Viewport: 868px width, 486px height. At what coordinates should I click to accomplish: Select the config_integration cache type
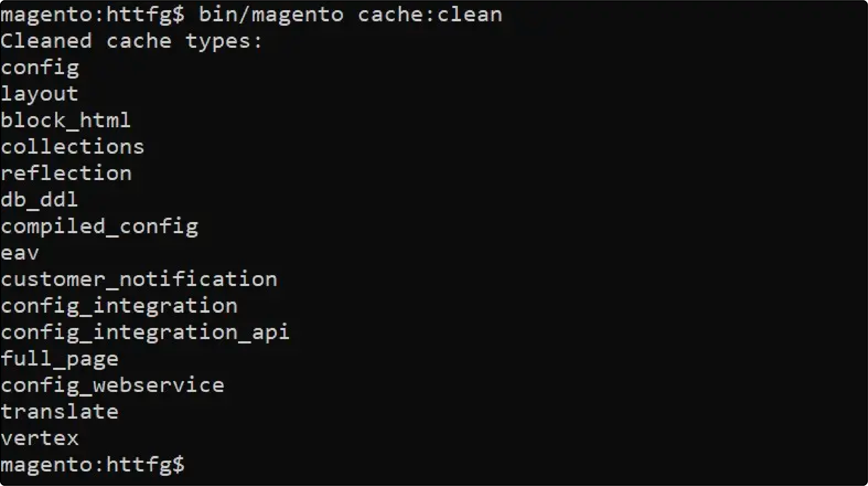click(x=119, y=306)
